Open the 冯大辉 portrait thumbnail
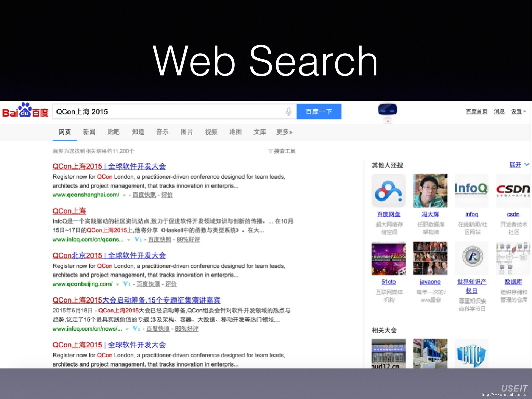 point(430,191)
